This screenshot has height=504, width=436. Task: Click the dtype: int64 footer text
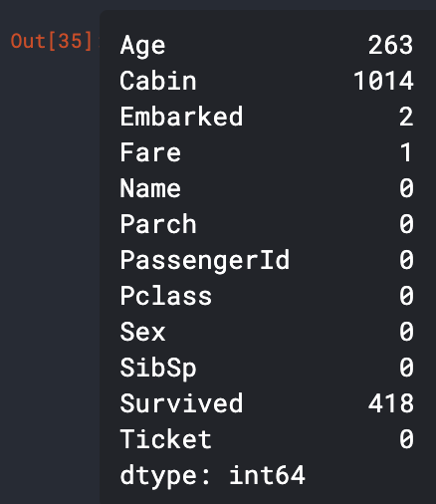click(212, 476)
